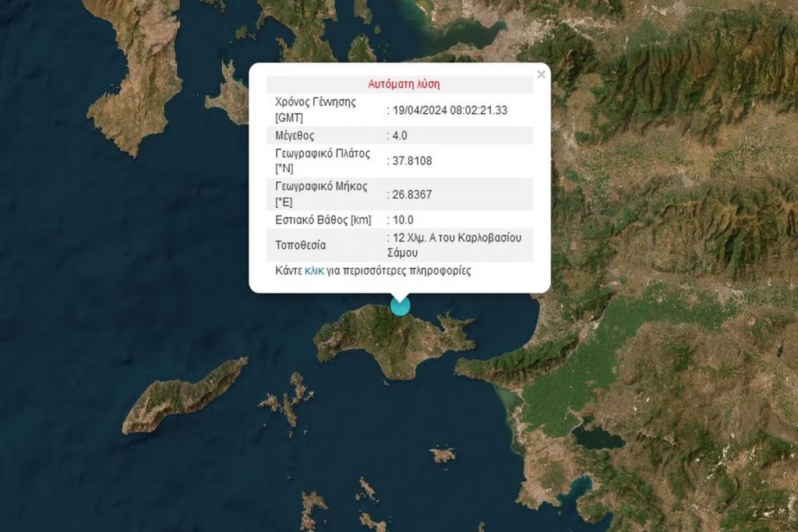
Task: Click the Χρόνος Γένησης [GMT] label
Action: 316,110
